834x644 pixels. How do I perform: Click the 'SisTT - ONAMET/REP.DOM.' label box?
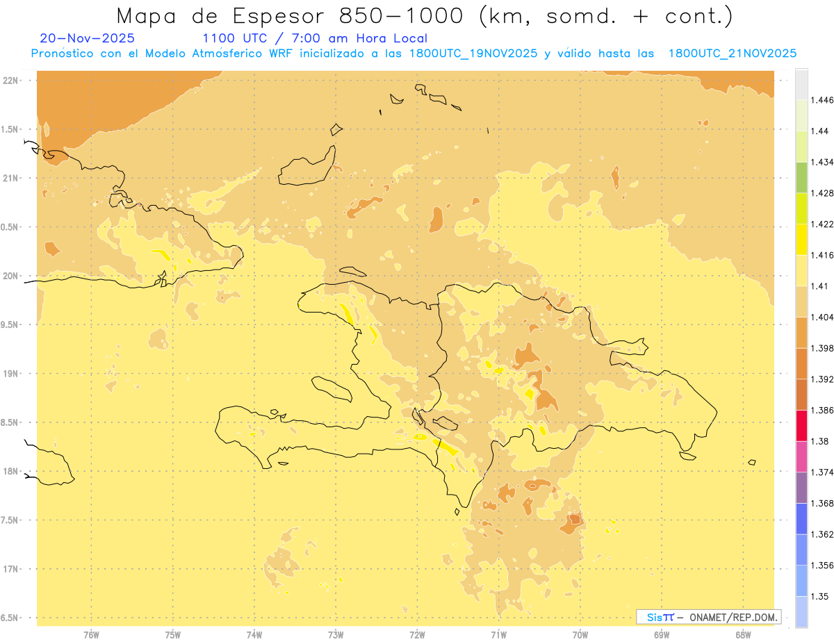pos(709,617)
